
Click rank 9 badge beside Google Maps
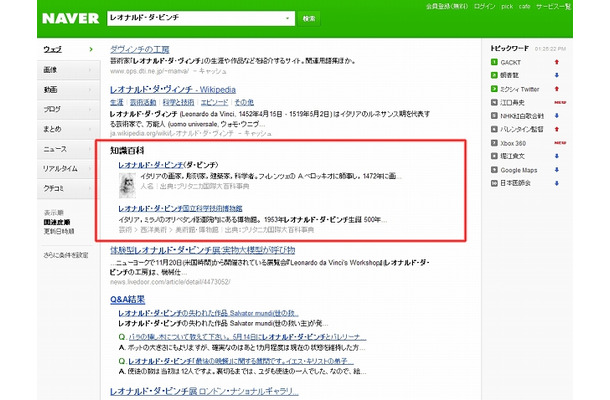[494, 170]
